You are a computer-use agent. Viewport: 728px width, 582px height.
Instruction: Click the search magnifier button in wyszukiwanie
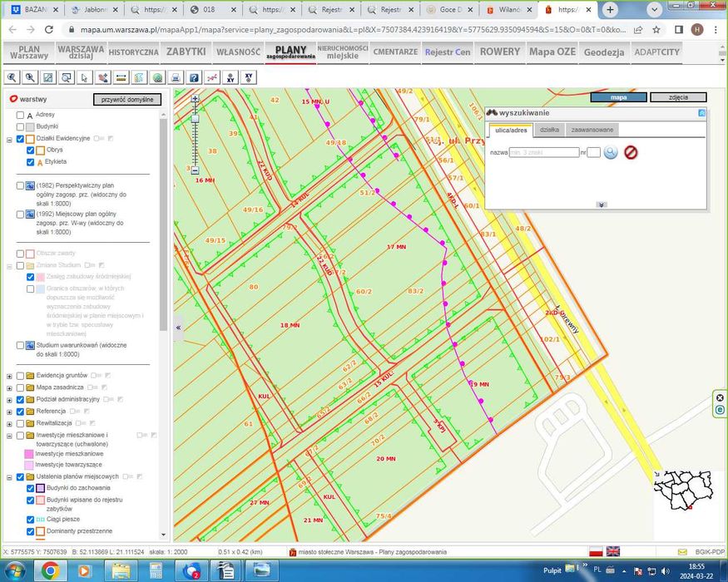(x=611, y=152)
